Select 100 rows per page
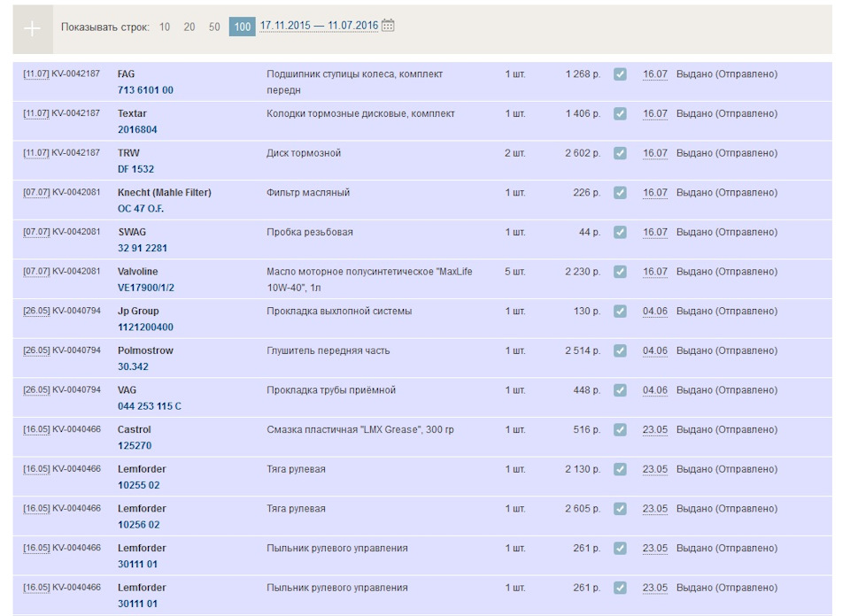The height and width of the screenshot is (616, 850). (243, 27)
